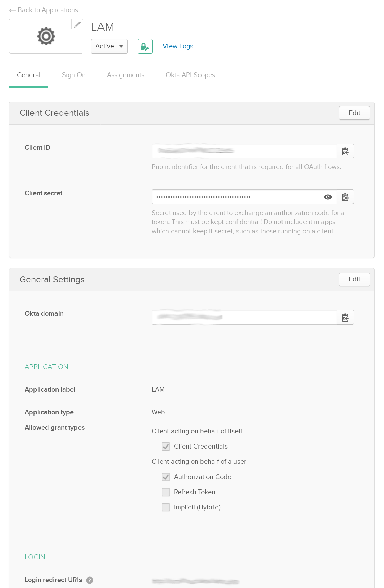Image resolution: width=384 pixels, height=588 pixels.
Task: Open the Assignments tab
Action: point(126,75)
